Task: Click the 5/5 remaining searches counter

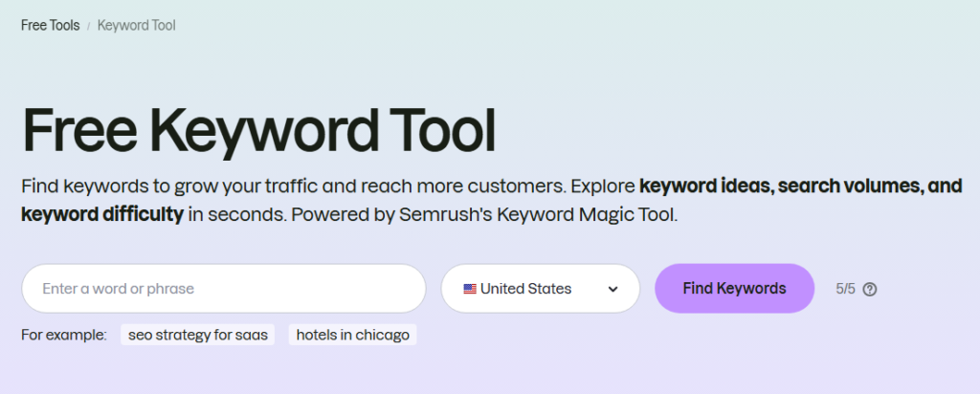Action: 845,289
